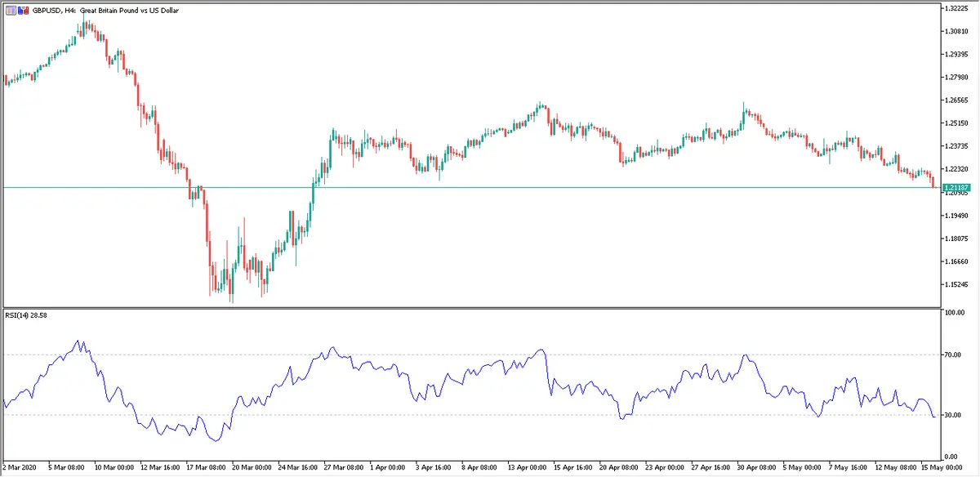Click the RSI(14) 28.58 indicator label

(x=27, y=314)
